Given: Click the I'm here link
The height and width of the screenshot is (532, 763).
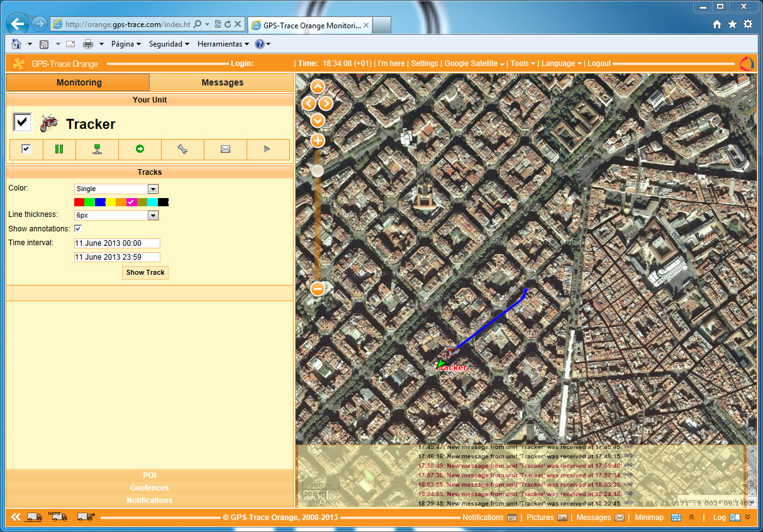Looking at the screenshot, I should coord(391,64).
